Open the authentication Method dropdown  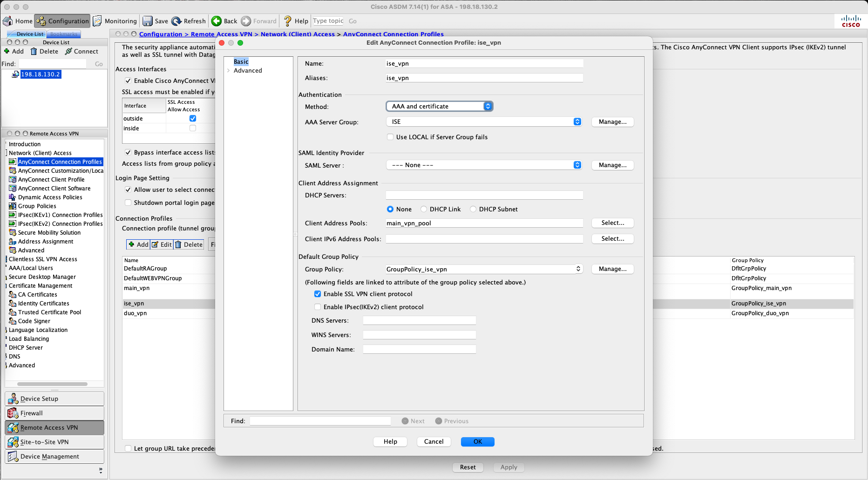coord(439,106)
